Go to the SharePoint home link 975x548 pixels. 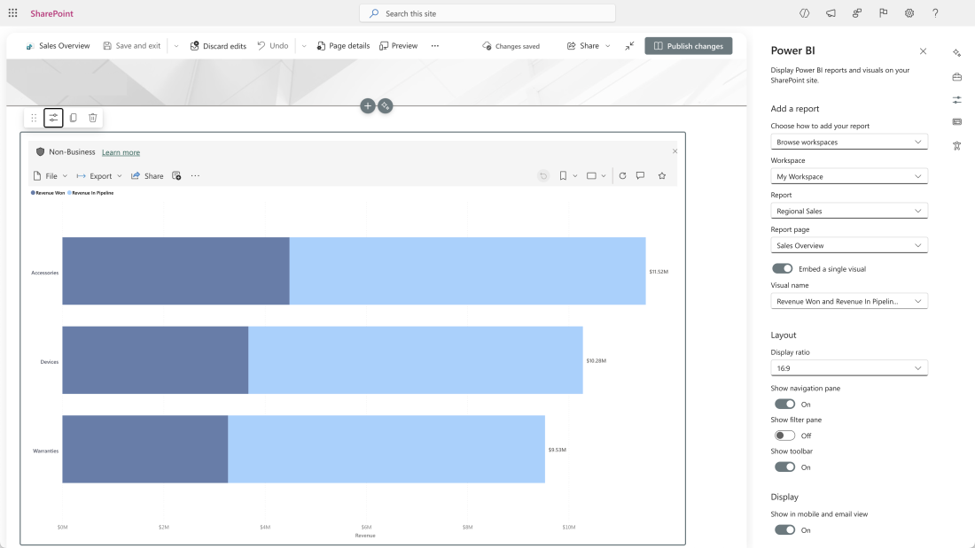point(52,13)
